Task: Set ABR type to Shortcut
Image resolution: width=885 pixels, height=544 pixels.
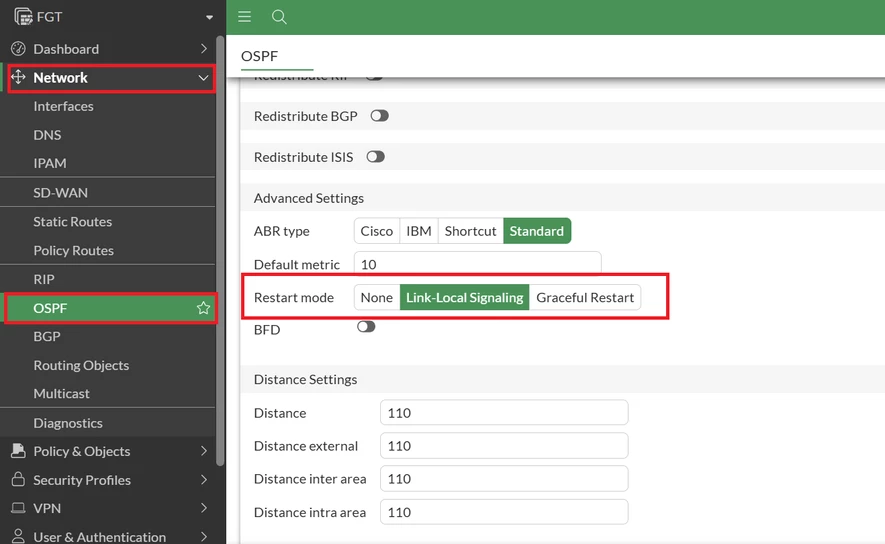Action: 471,231
